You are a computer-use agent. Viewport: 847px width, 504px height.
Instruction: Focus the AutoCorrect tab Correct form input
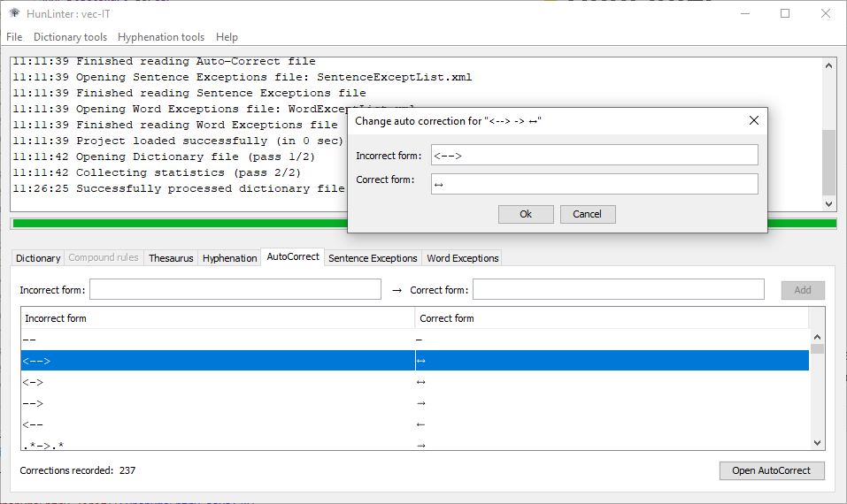619,289
